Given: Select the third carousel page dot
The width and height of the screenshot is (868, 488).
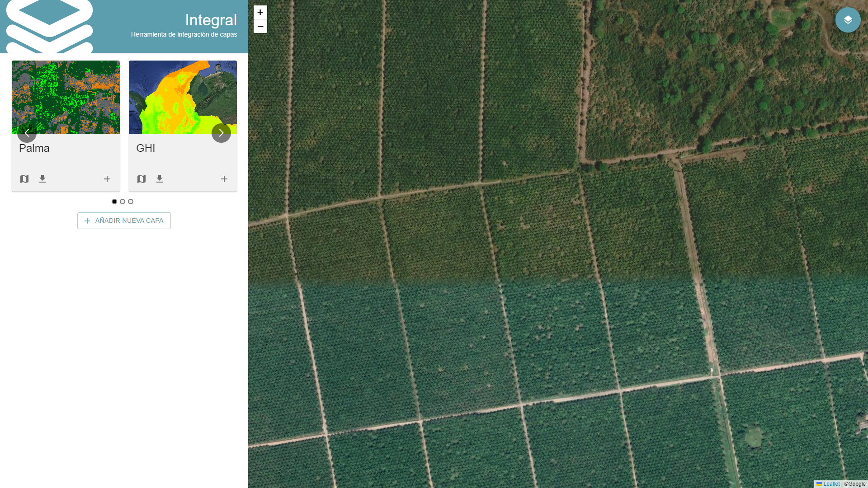Looking at the screenshot, I should coord(131,202).
